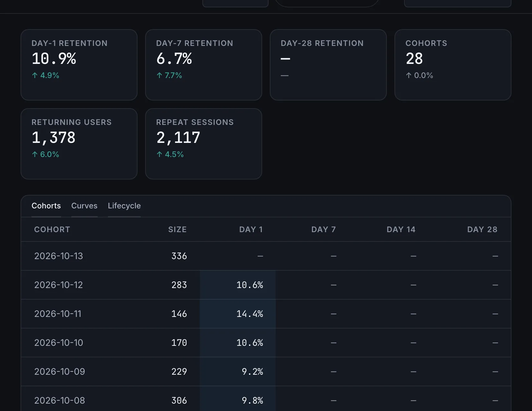Image resolution: width=532 pixels, height=411 pixels.
Task: Click the COHORT column header
Action: coord(52,230)
